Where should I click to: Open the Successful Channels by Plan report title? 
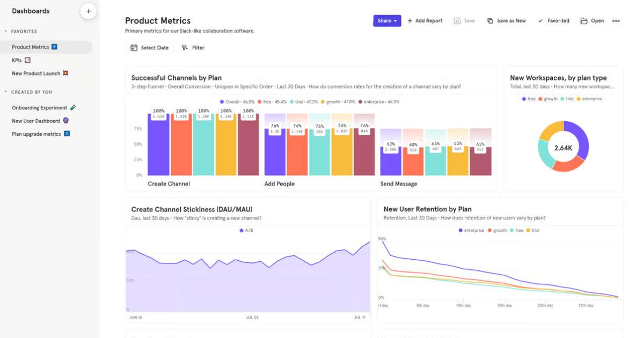(x=176, y=78)
